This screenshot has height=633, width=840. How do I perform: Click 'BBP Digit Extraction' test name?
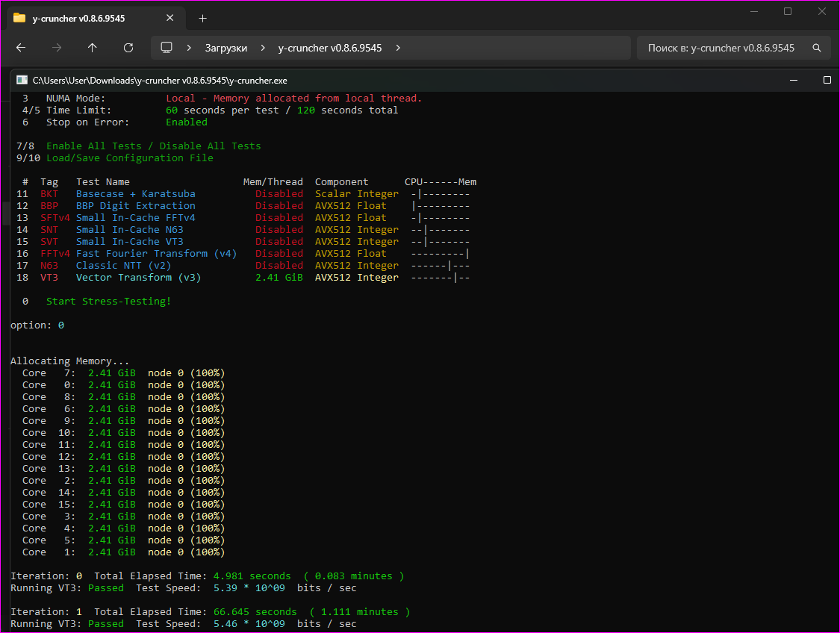pos(136,205)
